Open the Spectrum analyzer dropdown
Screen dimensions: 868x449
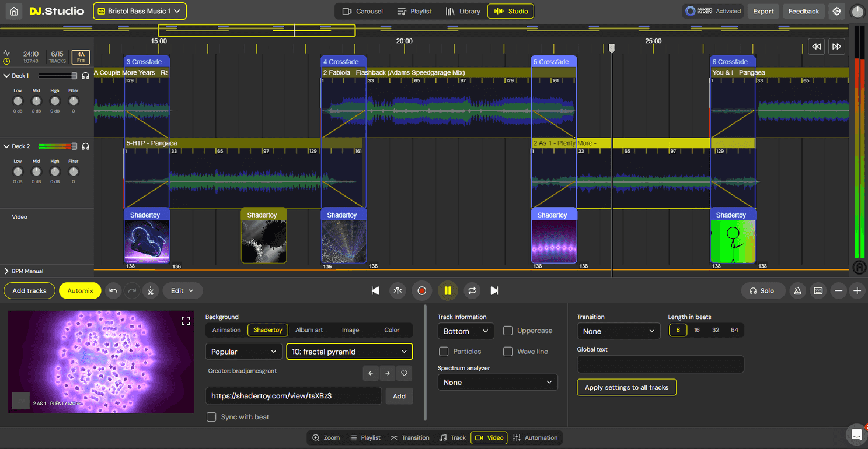coord(497,382)
